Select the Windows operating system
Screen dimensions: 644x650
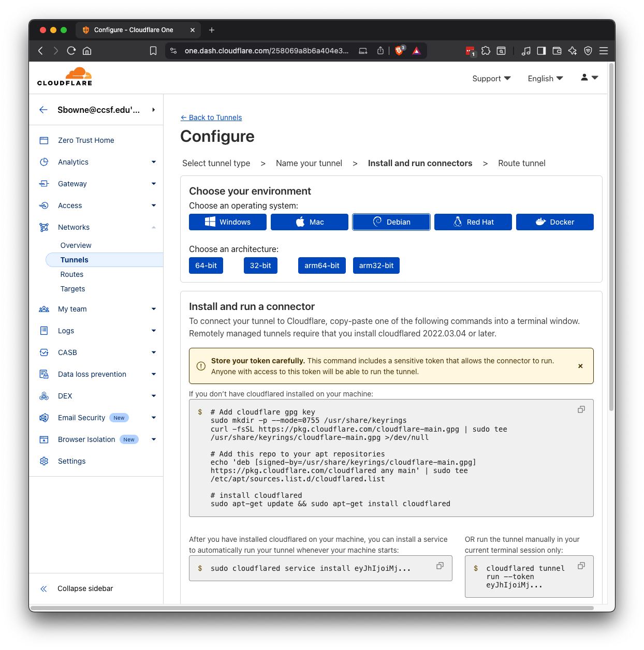(x=228, y=222)
